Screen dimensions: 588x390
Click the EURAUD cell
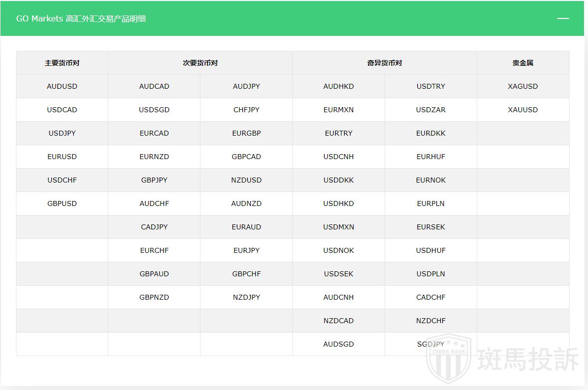pos(246,227)
